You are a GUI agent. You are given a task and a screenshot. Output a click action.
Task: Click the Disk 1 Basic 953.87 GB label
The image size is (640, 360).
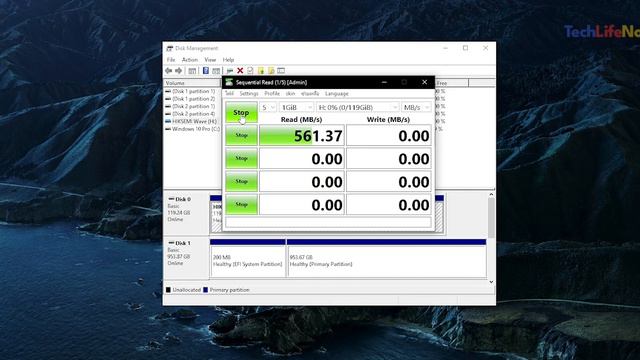[186, 258]
